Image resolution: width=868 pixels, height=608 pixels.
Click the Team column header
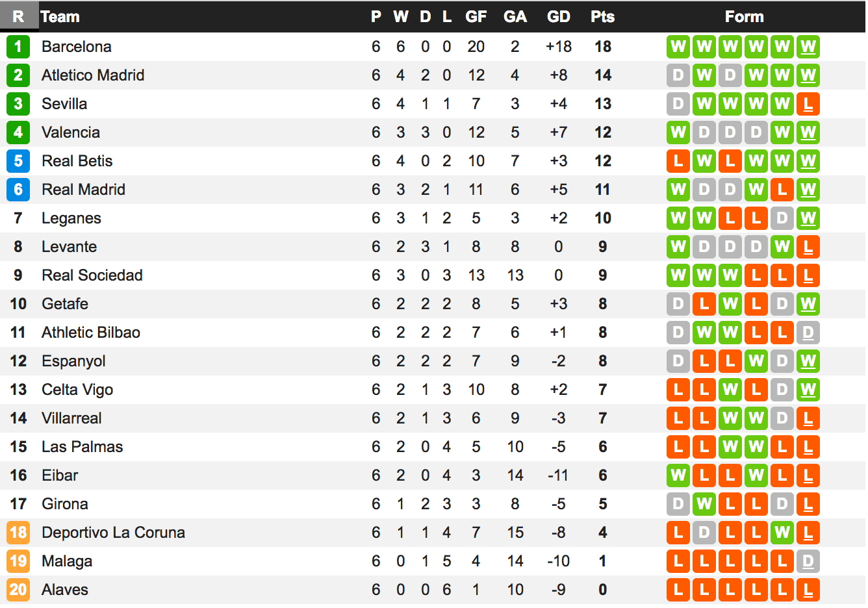[60, 17]
